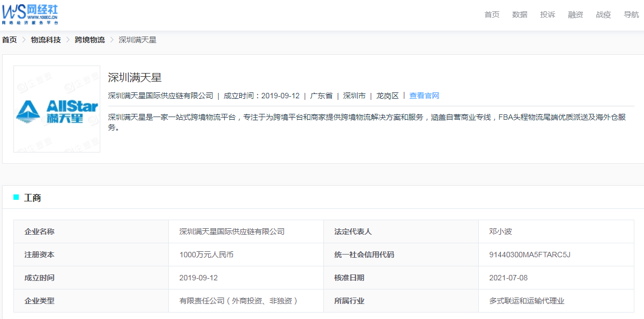Image resolution: width=644 pixels, height=319 pixels.
Task: View the AllStar 满天星 company logo
Action: (x=57, y=109)
